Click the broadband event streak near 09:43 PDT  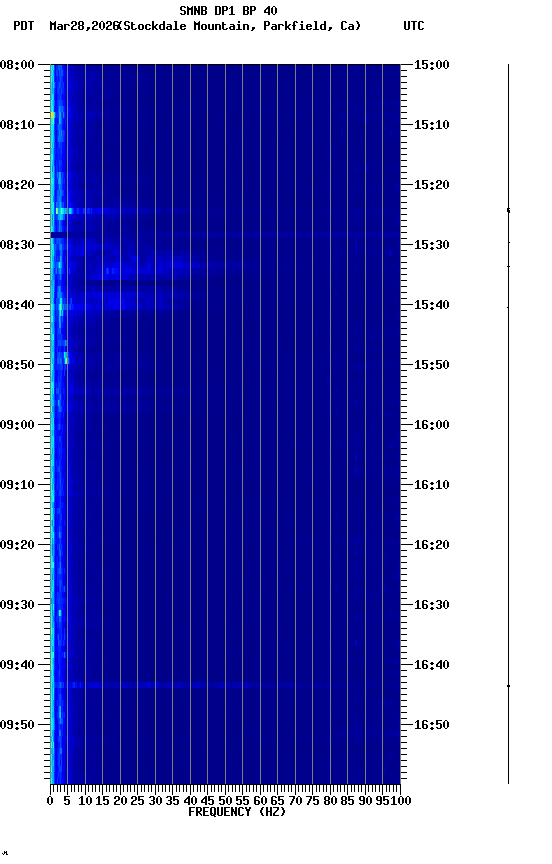click(x=165, y=685)
